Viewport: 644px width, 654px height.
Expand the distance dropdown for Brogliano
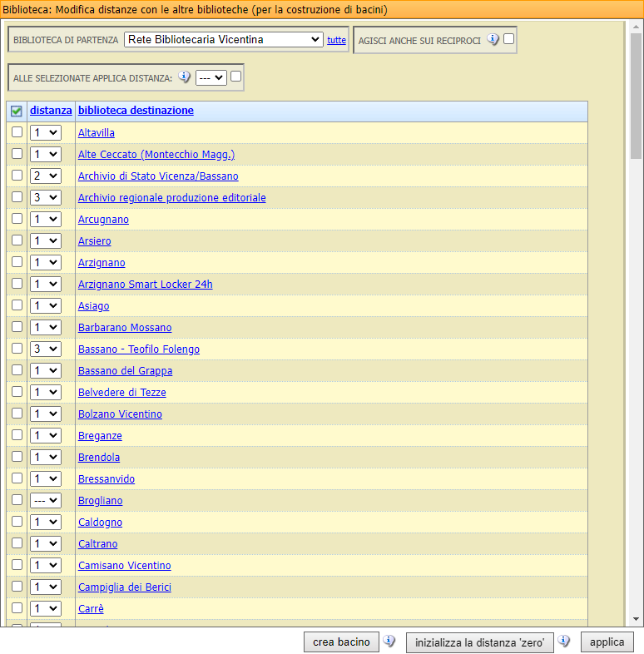point(45,500)
